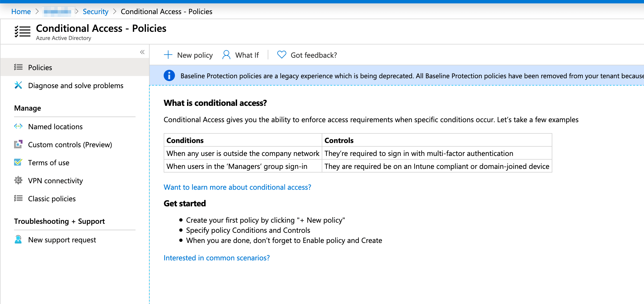The height and width of the screenshot is (304, 644).
Task: Click the New support request person icon
Action: 18,240
